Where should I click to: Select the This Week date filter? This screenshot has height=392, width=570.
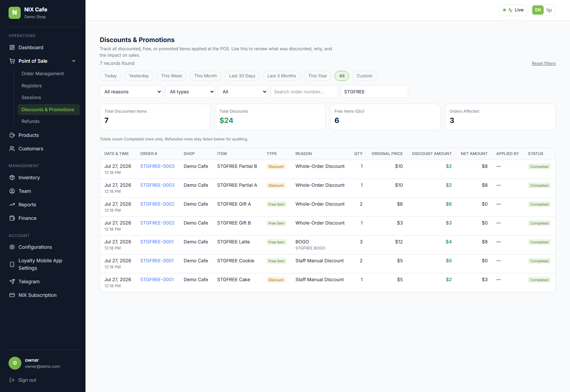click(x=171, y=76)
